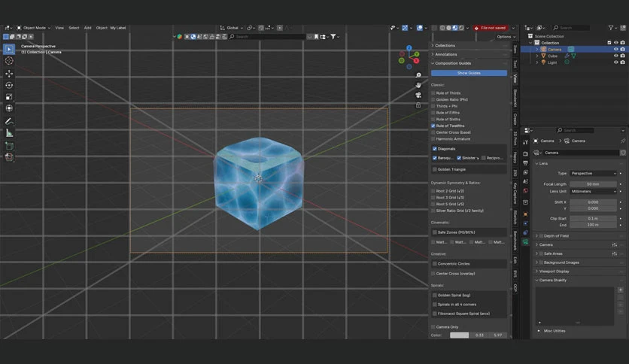Enable the Rule of Thirds checkbox
This screenshot has width=629, height=364.
(x=433, y=93)
